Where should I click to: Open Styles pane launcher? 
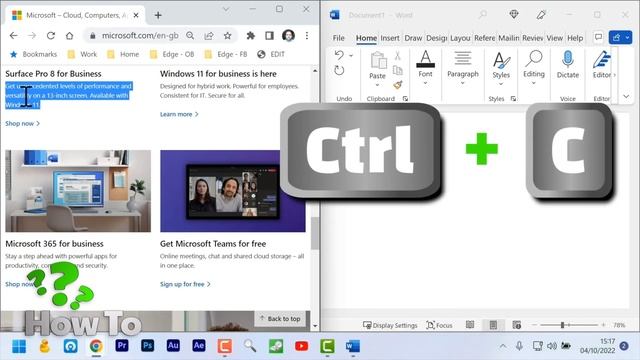tap(513, 98)
